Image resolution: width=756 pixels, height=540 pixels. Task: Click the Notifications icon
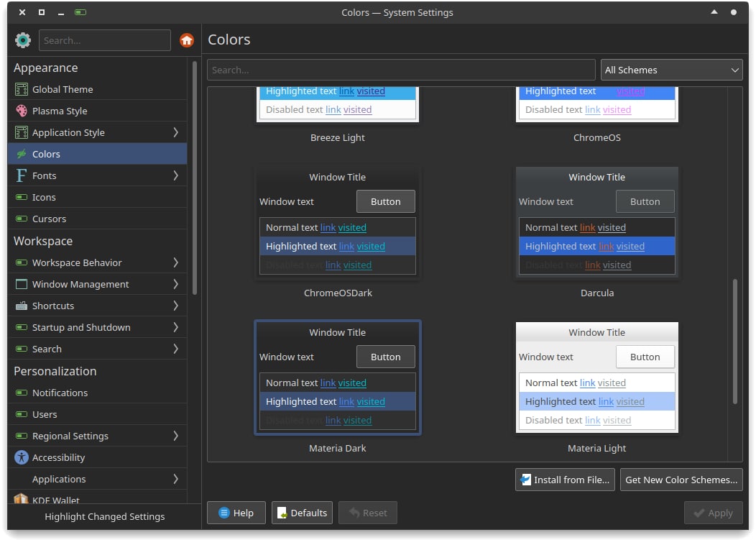(x=22, y=393)
